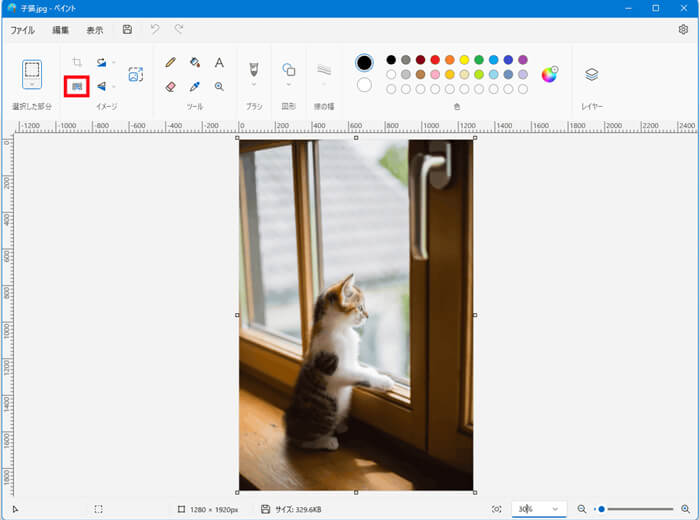Open the Layers panel
Image resolution: width=700 pixels, height=520 pixels.
(591, 75)
